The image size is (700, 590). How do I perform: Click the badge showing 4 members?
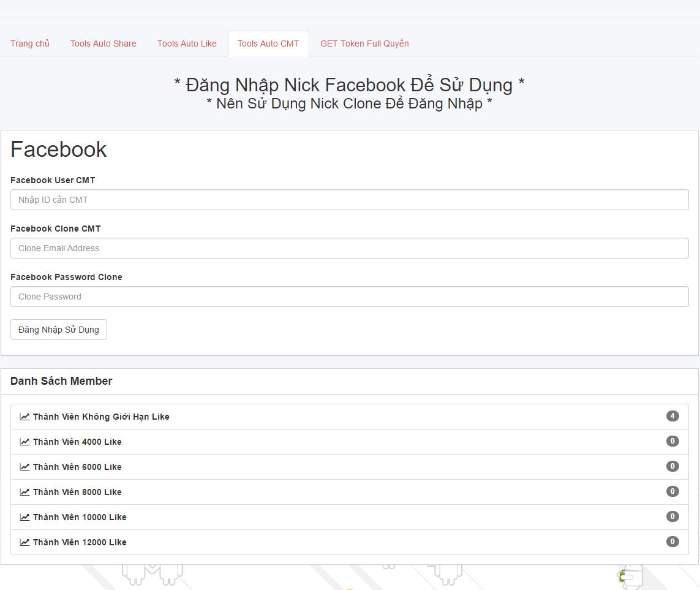pos(672,416)
